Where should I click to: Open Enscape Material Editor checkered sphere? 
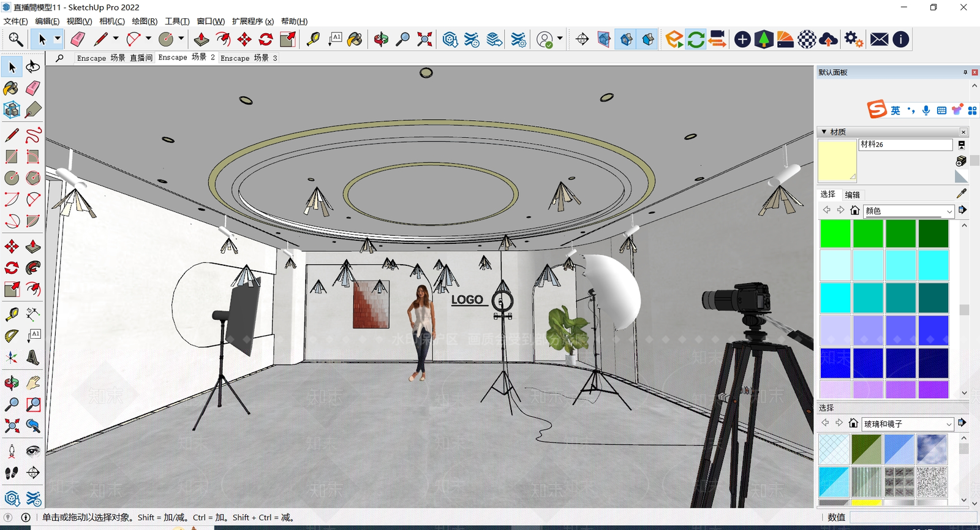tap(807, 39)
